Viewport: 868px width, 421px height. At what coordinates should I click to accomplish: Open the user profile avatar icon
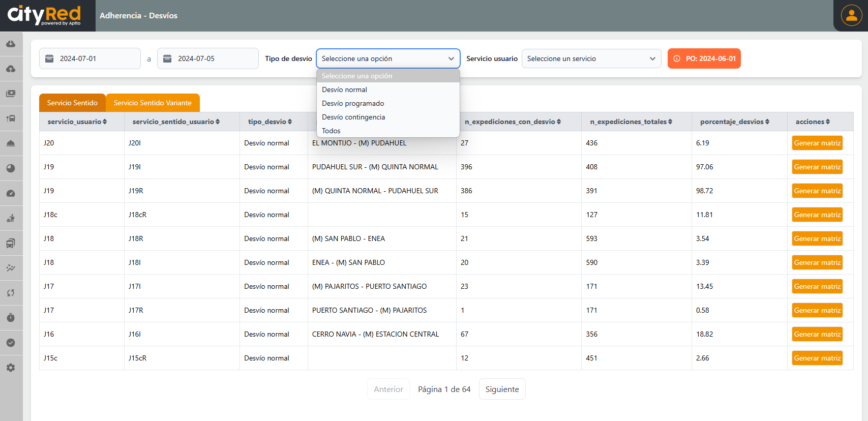coord(851,15)
